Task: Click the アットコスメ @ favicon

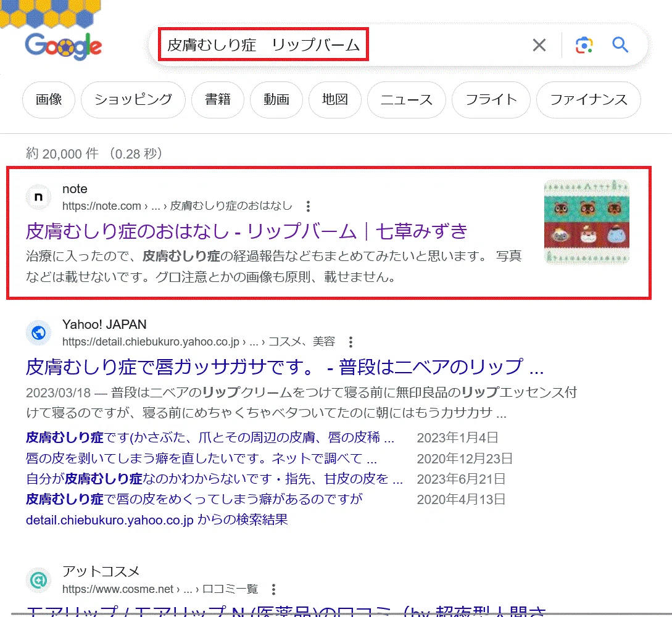Action: point(39,580)
